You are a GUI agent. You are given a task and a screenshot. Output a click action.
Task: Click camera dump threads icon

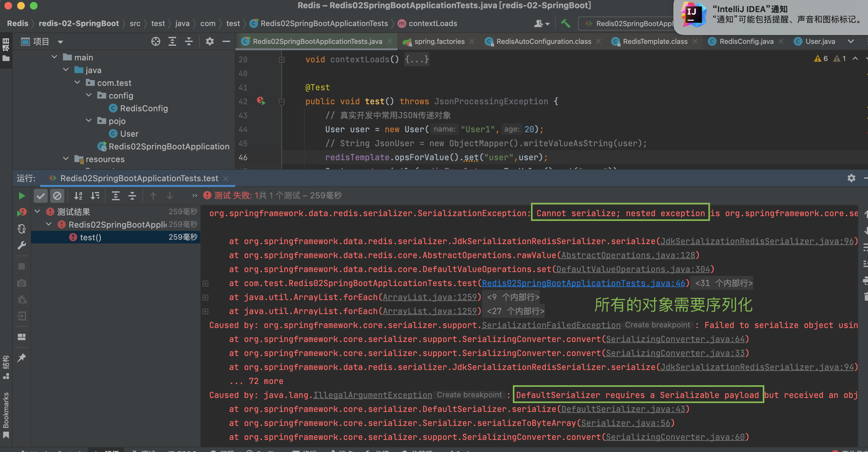click(22, 283)
